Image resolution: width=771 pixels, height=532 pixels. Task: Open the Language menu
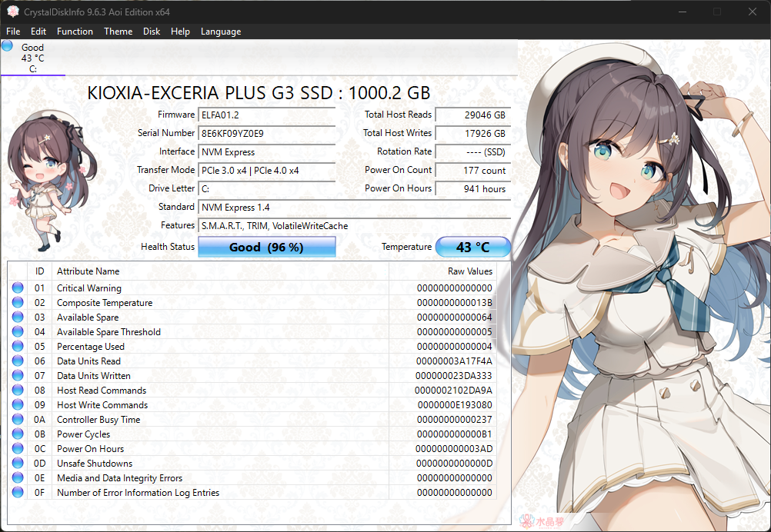click(x=221, y=32)
